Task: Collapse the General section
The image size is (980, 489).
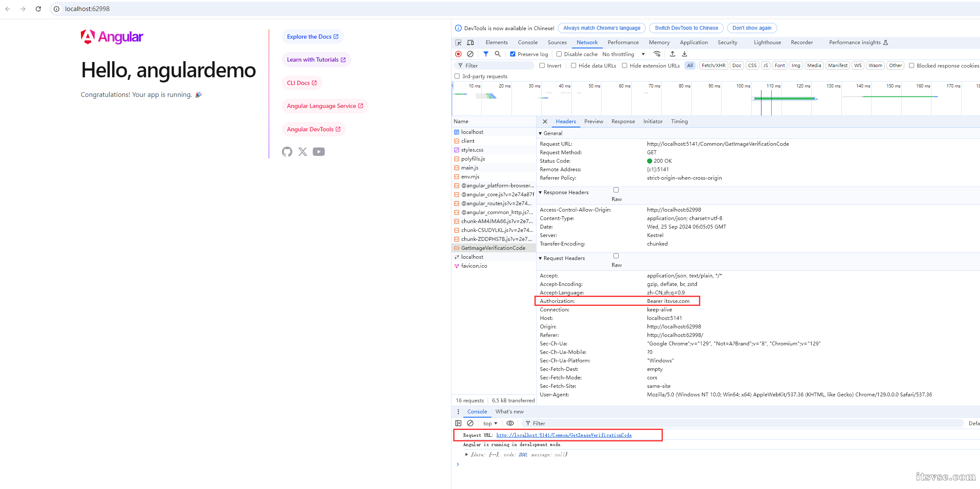Action: pos(540,133)
